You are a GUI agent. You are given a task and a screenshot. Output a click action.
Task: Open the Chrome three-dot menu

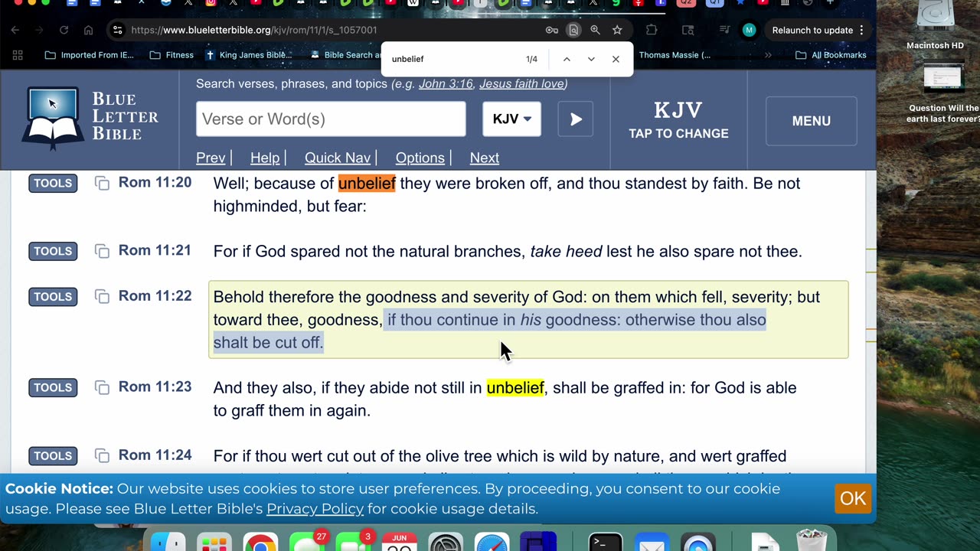[x=862, y=30]
